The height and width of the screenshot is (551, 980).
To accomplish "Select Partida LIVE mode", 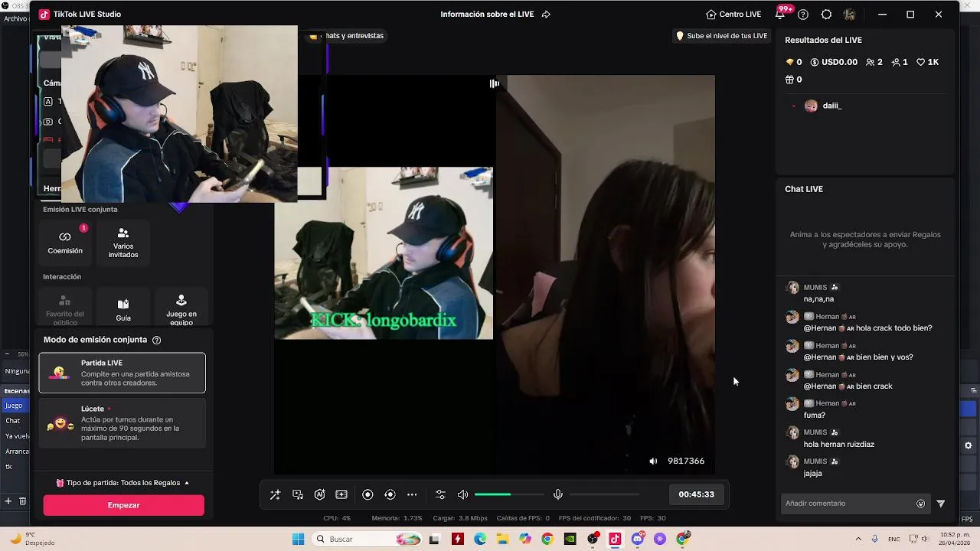I will (x=122, y=373).
